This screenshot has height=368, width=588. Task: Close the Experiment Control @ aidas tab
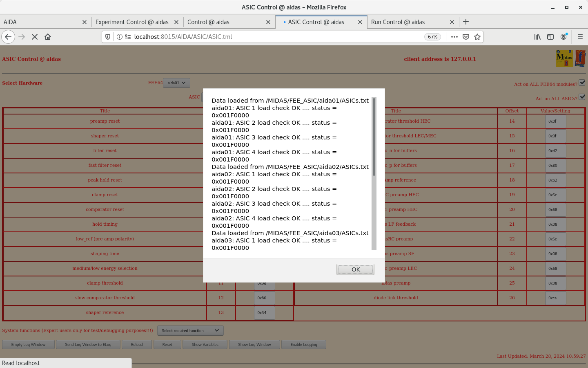pos(176,22)
